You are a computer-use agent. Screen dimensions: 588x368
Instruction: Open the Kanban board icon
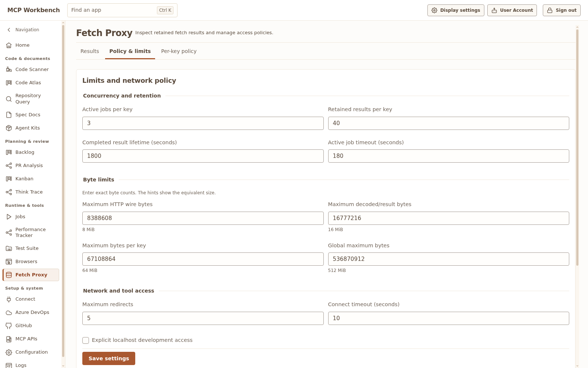pyautogui.click(x=9, y=179)
